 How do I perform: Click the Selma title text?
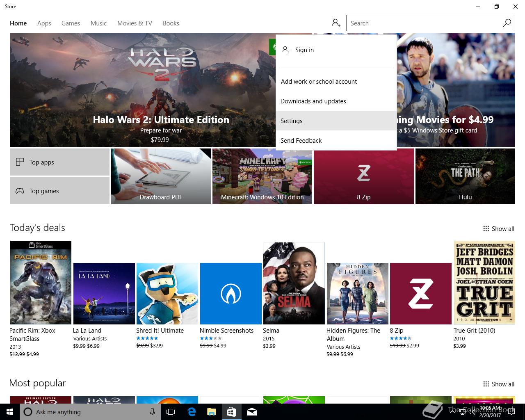[x=271, y=330]
